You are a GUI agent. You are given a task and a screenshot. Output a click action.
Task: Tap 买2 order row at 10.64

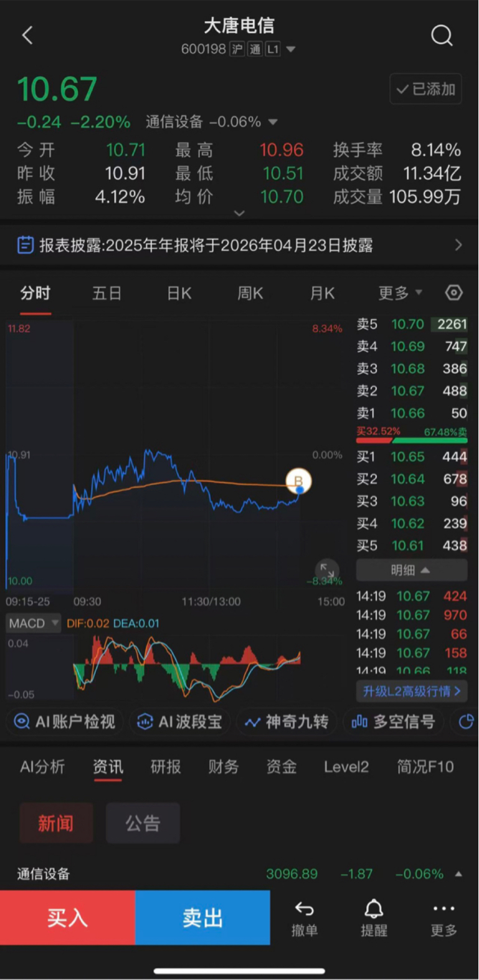[x=412, y=479]
